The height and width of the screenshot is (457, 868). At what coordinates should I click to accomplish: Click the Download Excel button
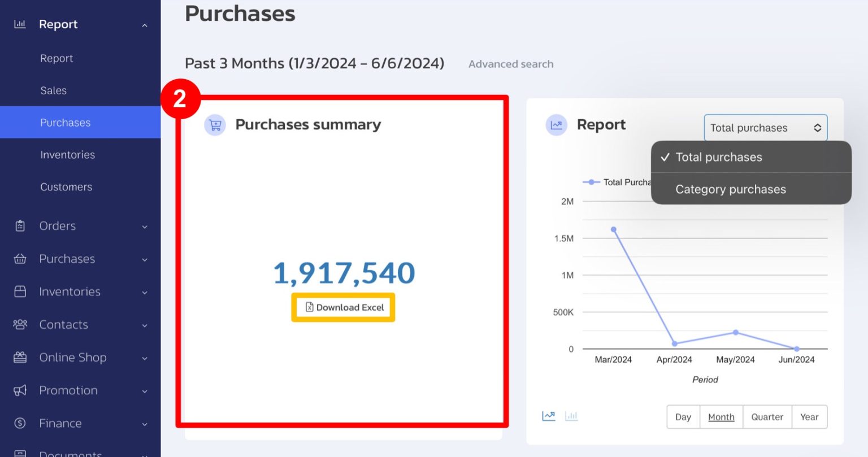pyautogui.click(x=343, y=307)
